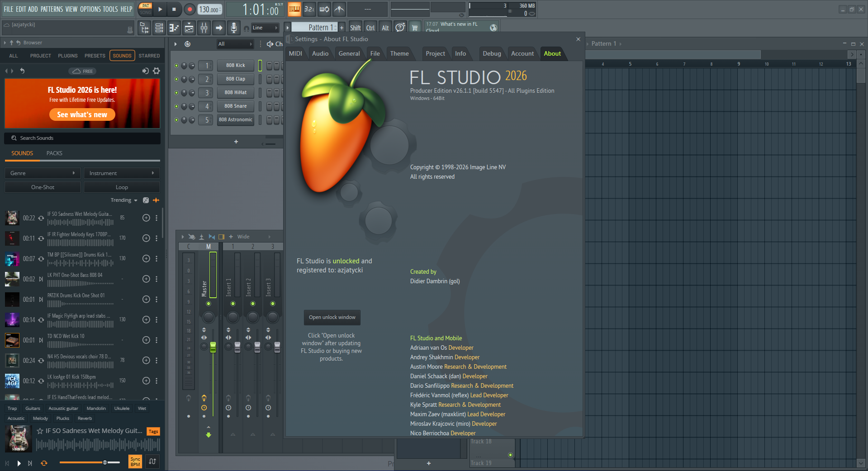Expand the Browser panel menu arrow
Screen dimensions: 868x471
(5, 43)
